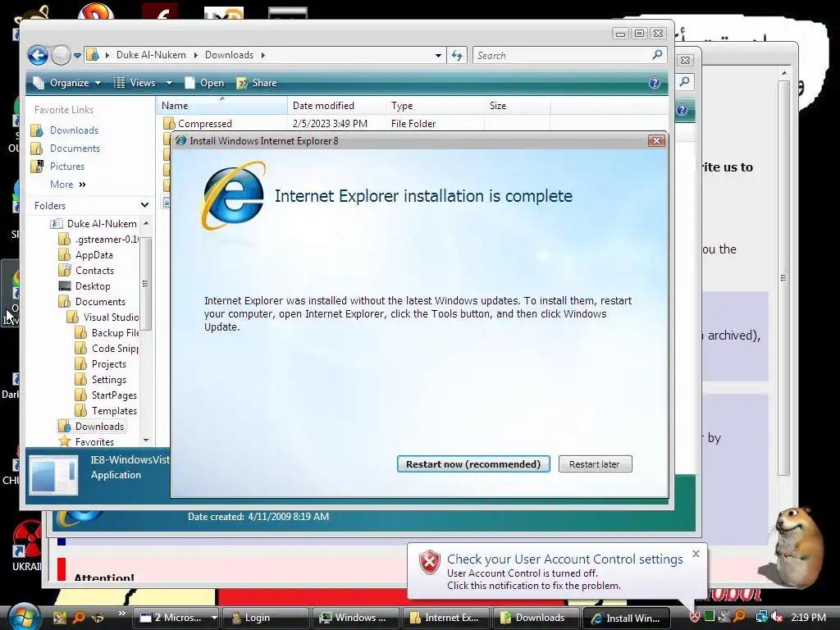
Task: Show more Quick Launch items chevron
Action: 121,614
